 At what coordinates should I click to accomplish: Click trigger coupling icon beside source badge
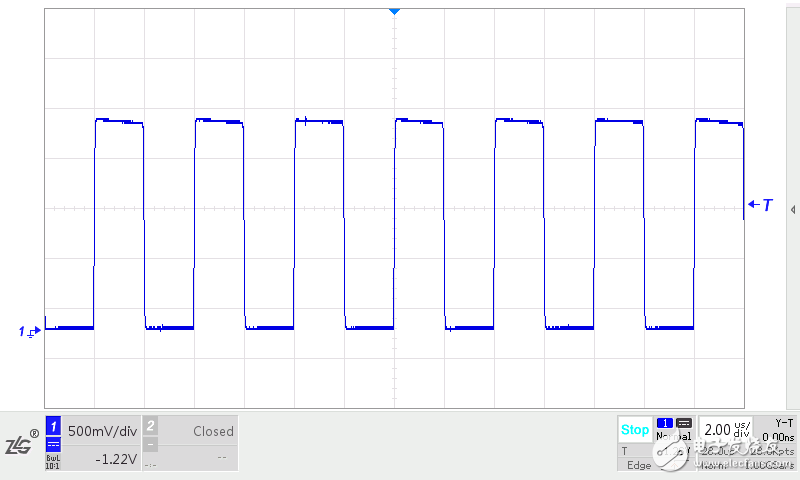pyautogui.click(x=683, y=423)
